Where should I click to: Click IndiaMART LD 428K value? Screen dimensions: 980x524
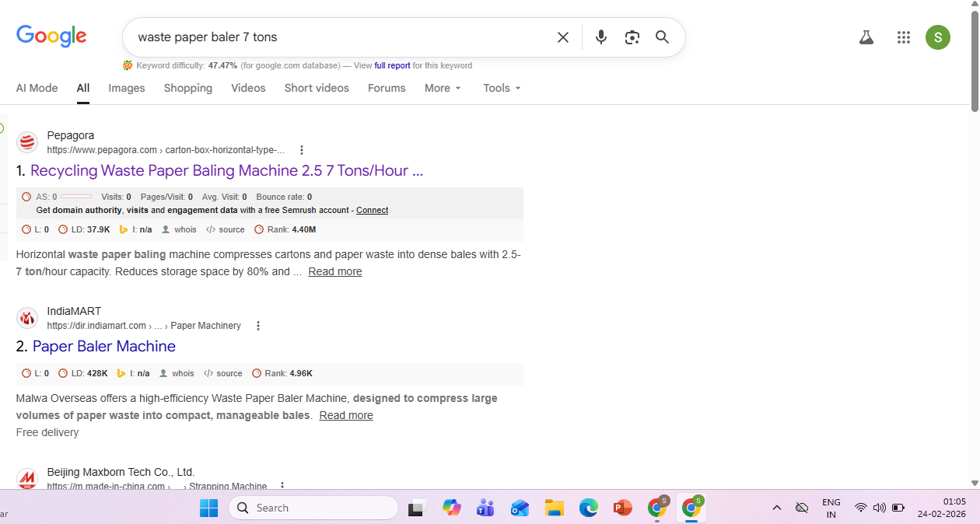tap(97, 373)
